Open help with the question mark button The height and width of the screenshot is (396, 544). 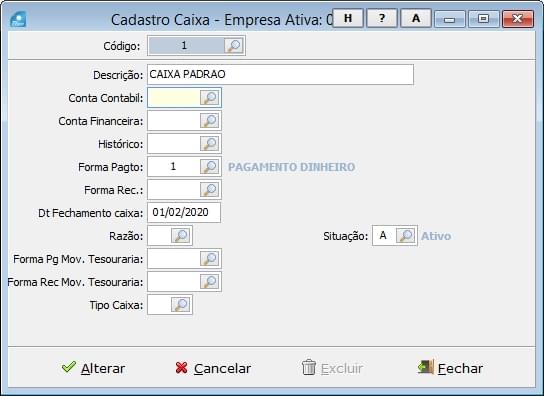click(382, 18)
